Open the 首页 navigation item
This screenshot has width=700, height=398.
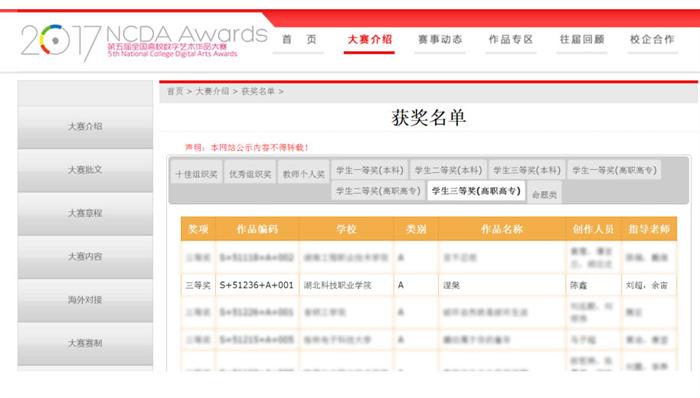click(299, 39)
